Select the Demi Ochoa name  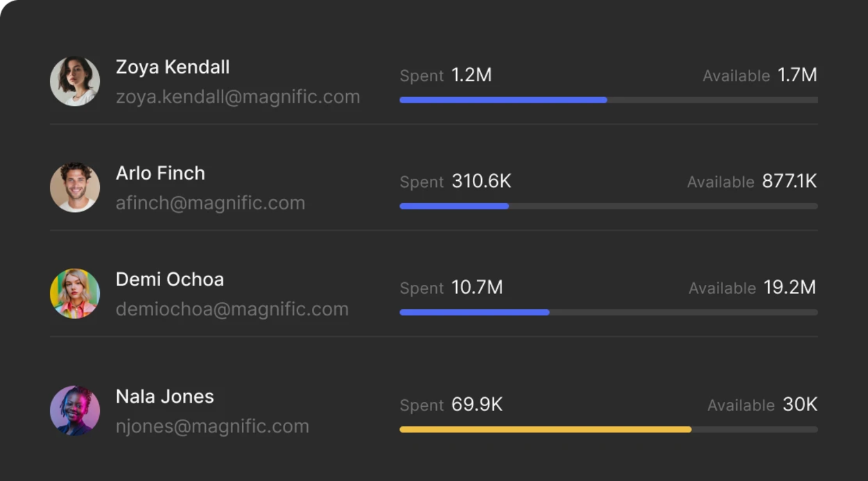(x=170, y=279)
